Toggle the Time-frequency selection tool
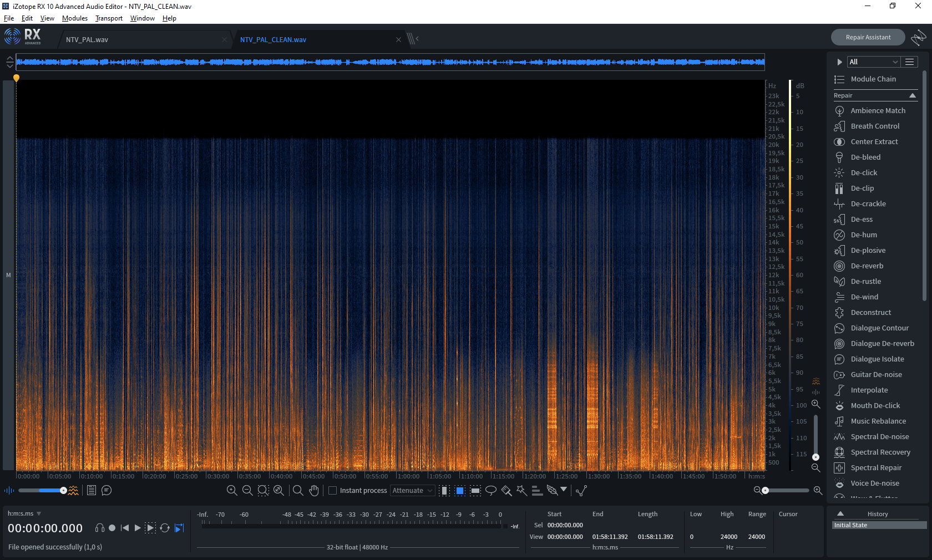The image size is (932, 560). tap(460, 491)
